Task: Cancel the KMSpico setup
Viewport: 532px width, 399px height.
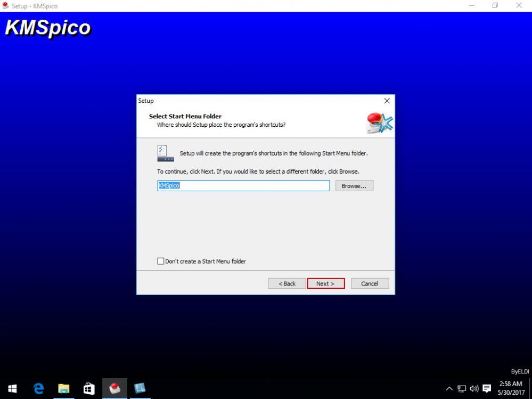Action: [x=370, y=283]
